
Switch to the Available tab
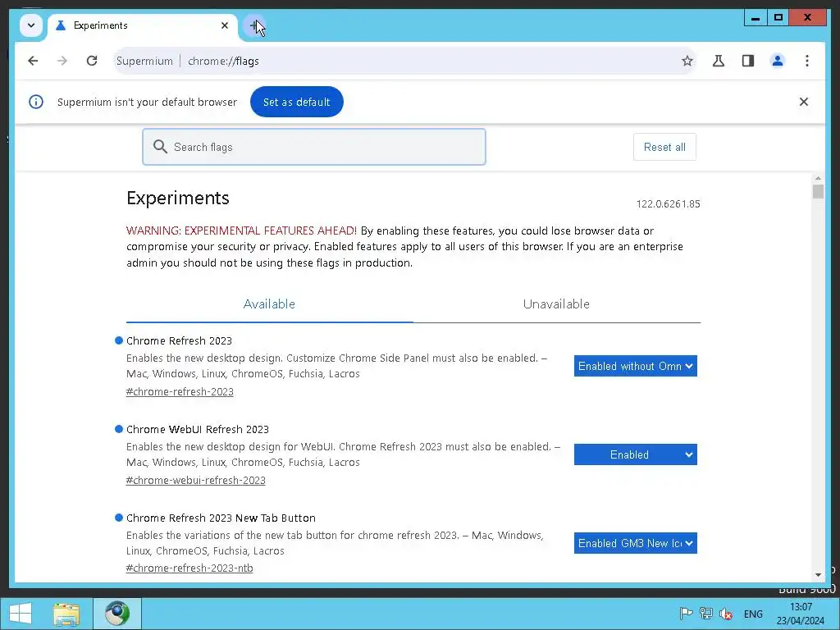pyautogui.click(x=269, y=304)
